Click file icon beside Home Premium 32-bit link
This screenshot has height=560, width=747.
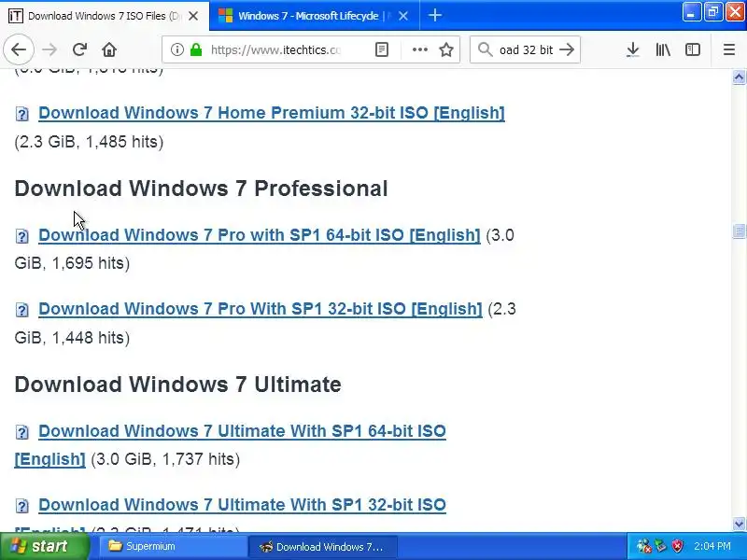tap(21, 114)
